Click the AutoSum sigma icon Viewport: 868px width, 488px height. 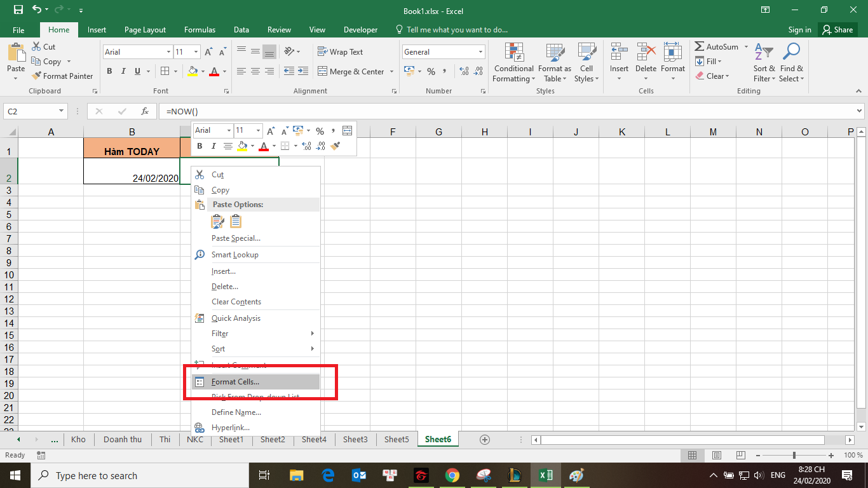(700, 47)
